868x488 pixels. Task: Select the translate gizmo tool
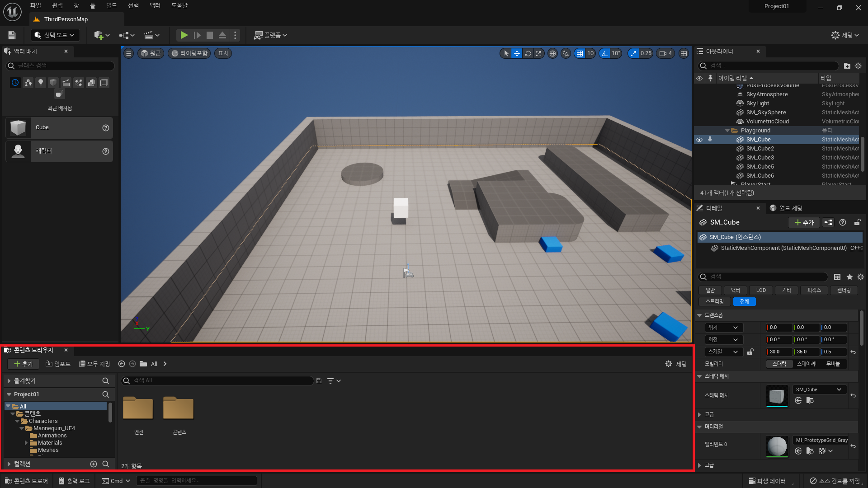(x=517, y=53)
